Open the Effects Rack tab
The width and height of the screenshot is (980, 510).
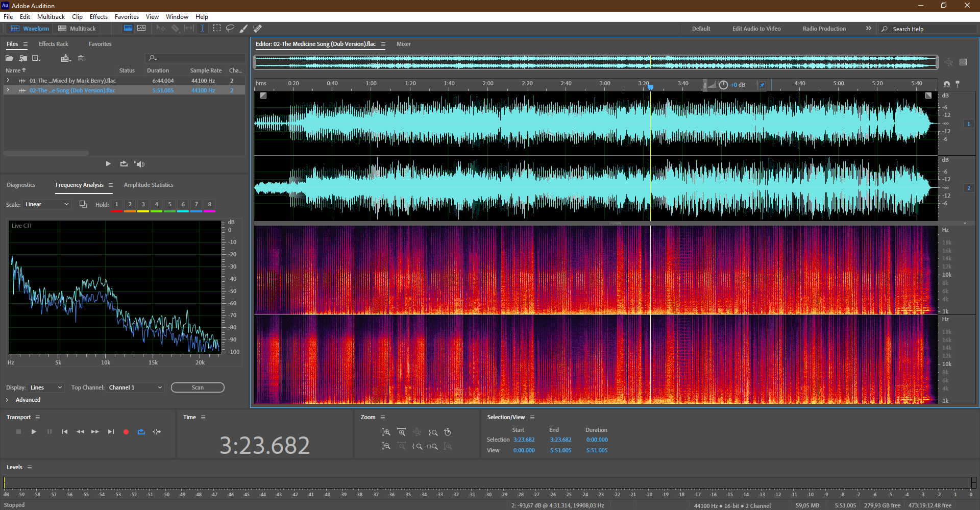click(x=54, y=44)
